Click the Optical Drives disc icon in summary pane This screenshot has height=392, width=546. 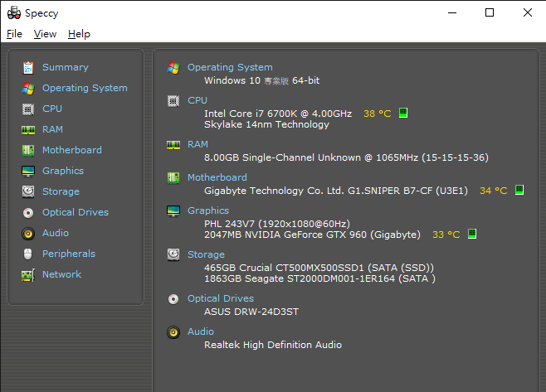(173, 299)
